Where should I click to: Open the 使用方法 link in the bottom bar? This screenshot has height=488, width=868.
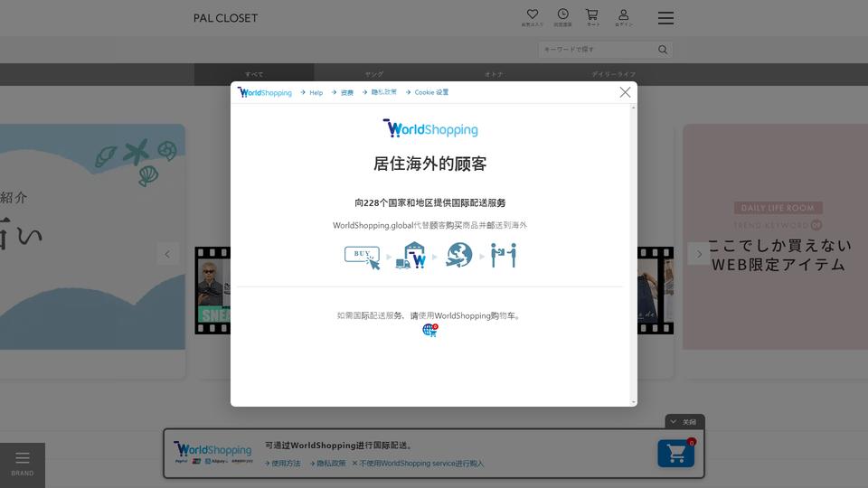pos(282,463)
